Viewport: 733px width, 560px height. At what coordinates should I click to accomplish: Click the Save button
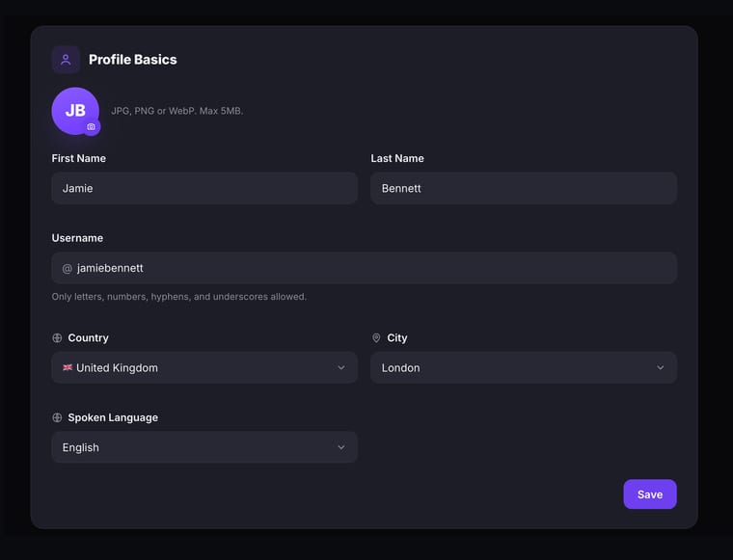[x=650, y=494]
